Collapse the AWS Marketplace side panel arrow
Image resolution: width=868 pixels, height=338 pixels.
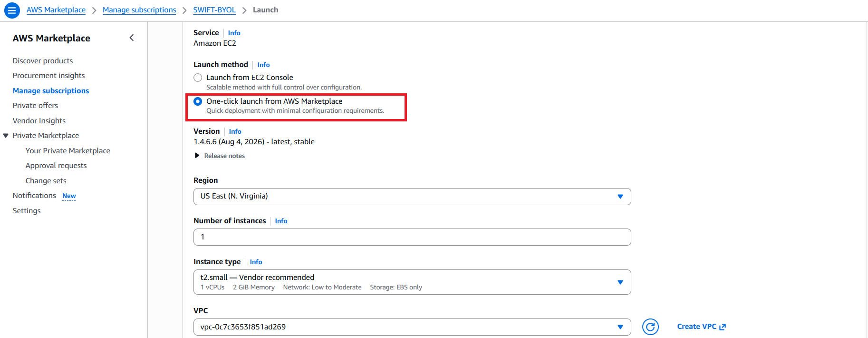click(132, 38)
